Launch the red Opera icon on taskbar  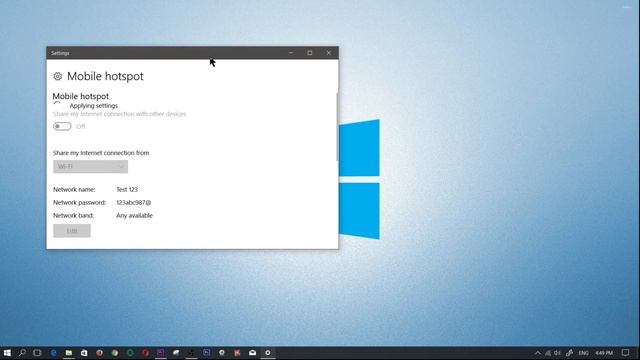[145, 353]
